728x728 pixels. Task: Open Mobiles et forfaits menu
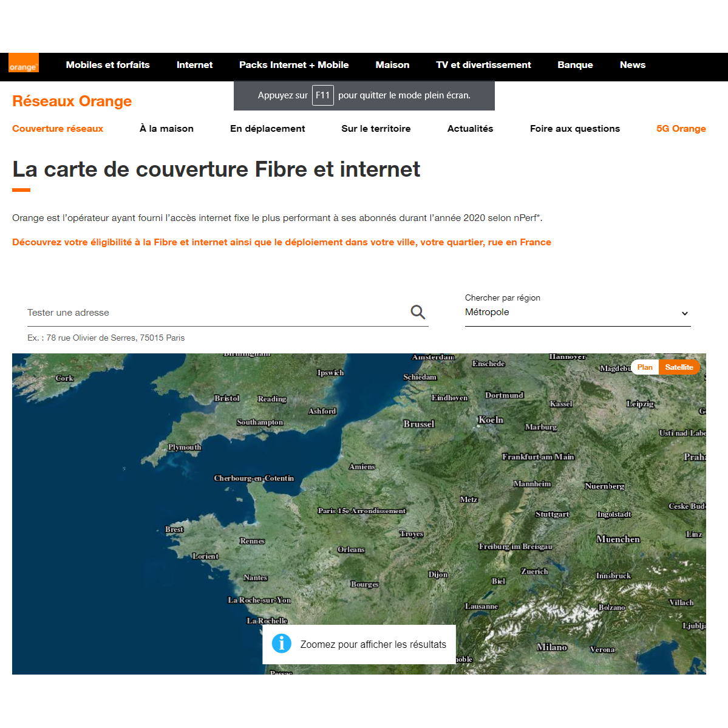(x=107, y=65)
